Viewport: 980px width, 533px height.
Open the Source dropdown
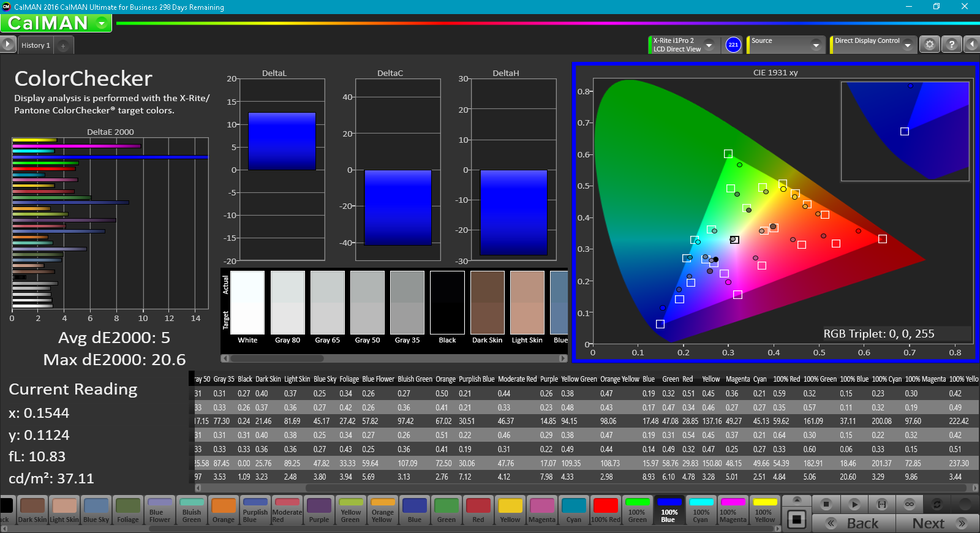pyautogui.click(x=816, y=45)
